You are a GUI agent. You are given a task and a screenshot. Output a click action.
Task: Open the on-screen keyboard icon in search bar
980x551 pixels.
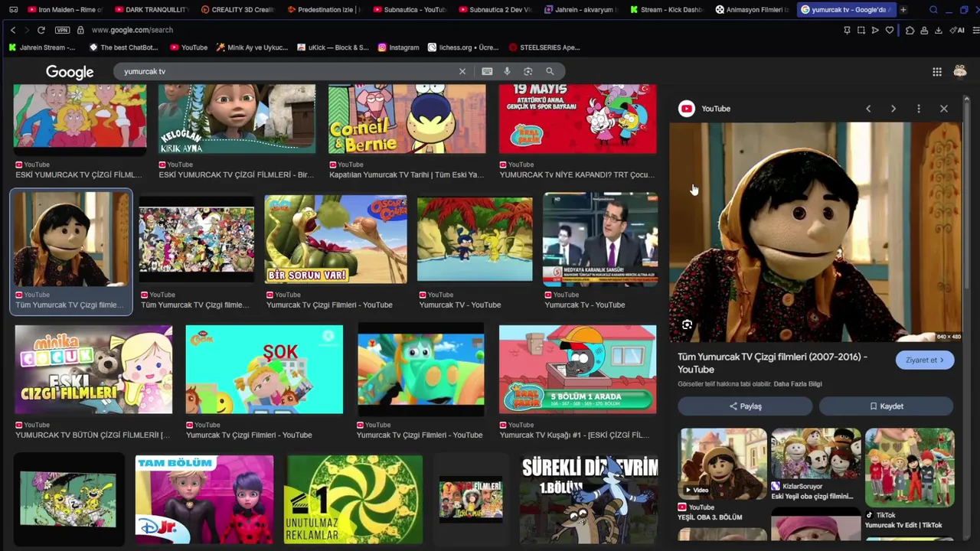point(487,71)
